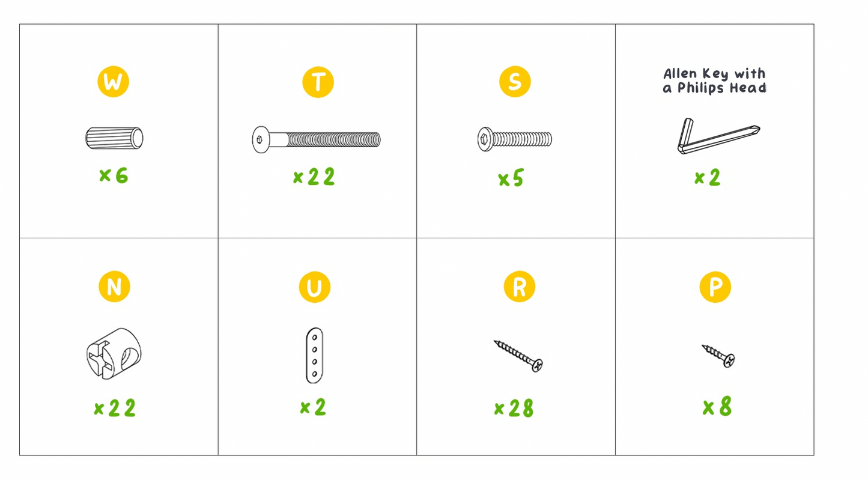Click the yellow T label badge
This screenshot has width=868, height=480.
318,82
